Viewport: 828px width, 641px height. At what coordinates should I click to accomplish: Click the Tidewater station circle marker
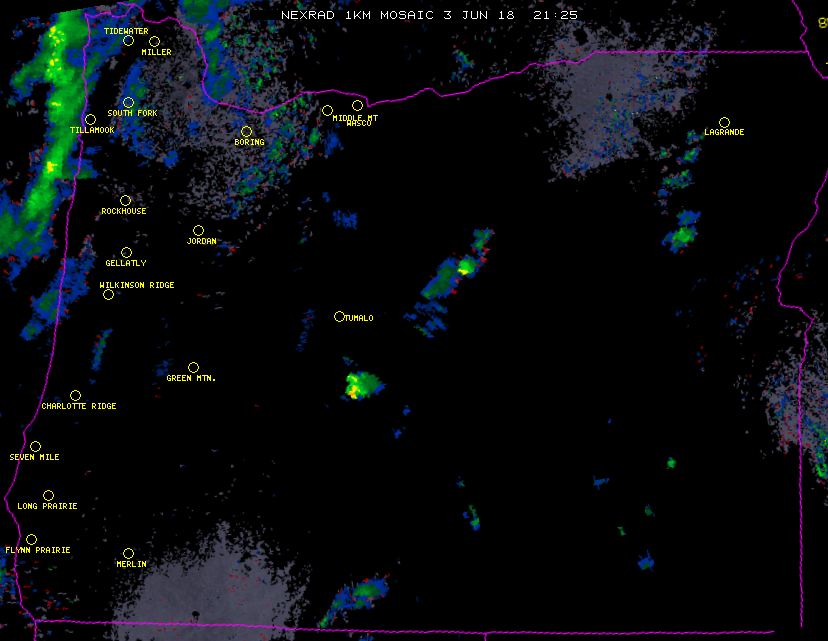tap(128, 41)
